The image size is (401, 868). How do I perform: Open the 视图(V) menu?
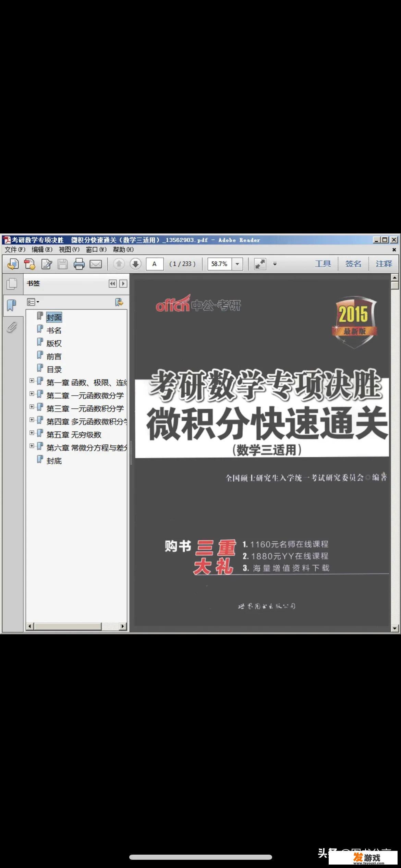tap(69, 250)
